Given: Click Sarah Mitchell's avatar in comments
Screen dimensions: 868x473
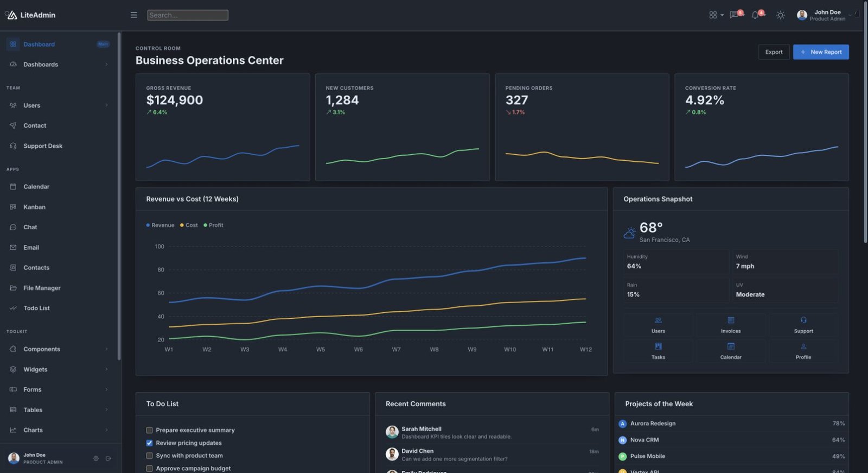Looking at the screenshot, I should click(392, 432).
